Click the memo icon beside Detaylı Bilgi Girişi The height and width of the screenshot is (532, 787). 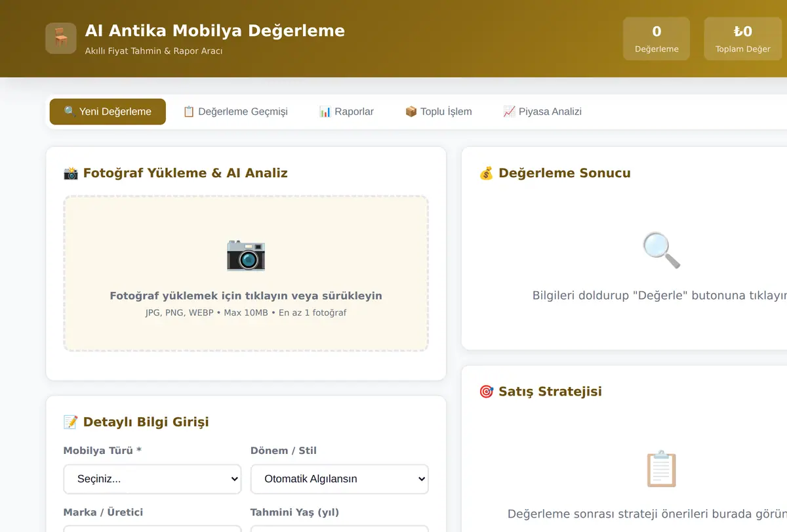click(70, 422)
